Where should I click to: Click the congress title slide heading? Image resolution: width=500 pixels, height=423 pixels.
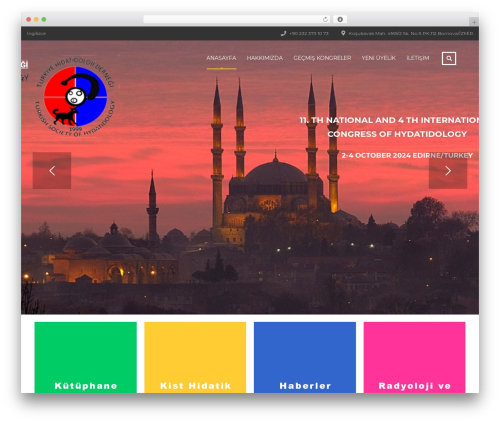[x=389, y=127]
